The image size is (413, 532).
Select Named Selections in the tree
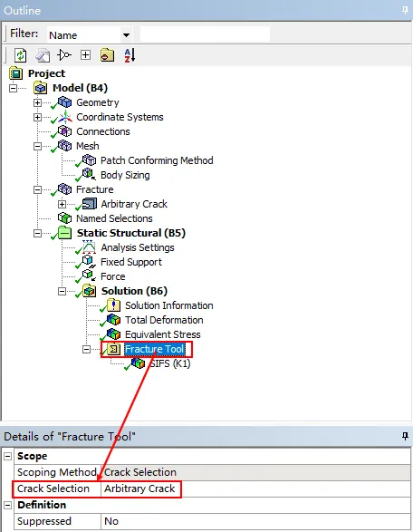click(x=114, y=218)
